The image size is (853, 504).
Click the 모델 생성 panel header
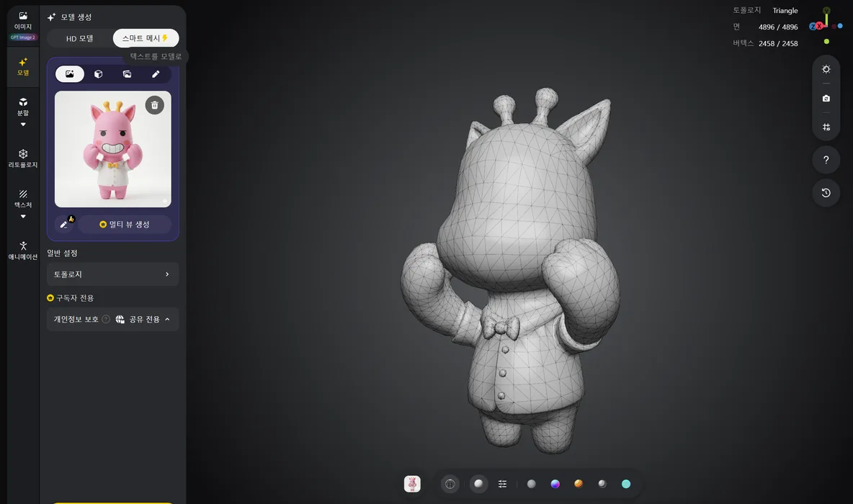[x=70, y=17]
